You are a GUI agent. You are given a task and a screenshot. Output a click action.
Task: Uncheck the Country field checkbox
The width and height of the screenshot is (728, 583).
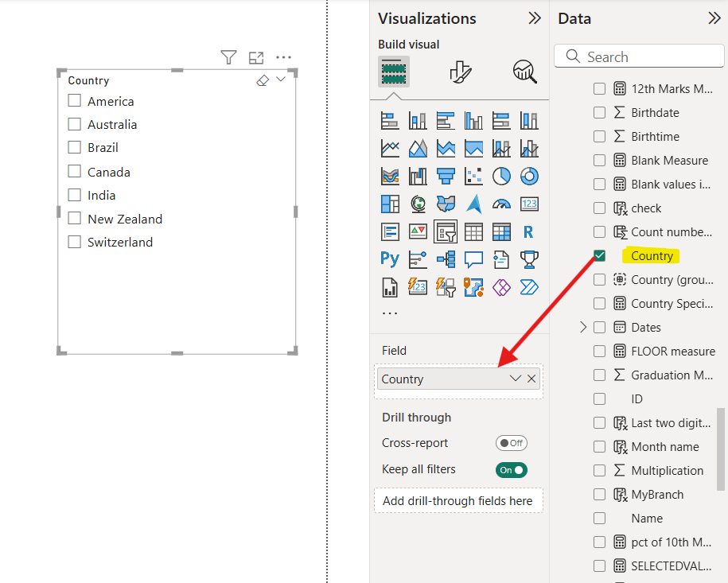coord(599,255)
